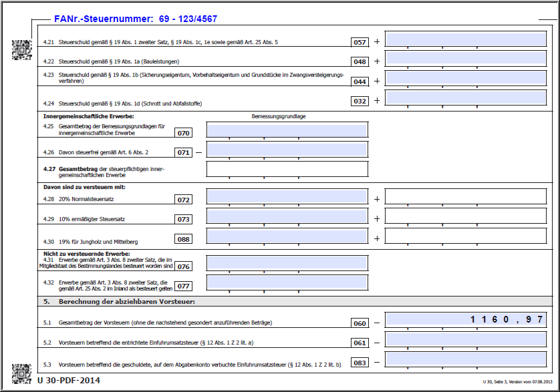Focus the Bemessungsgrundlage field for code 088
Viewport: 560px width, 392px height.
point(287,236)
